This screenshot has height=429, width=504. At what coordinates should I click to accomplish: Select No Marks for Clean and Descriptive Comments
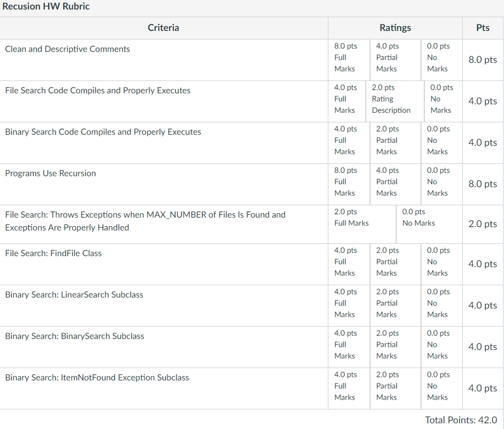pos(441,57)
